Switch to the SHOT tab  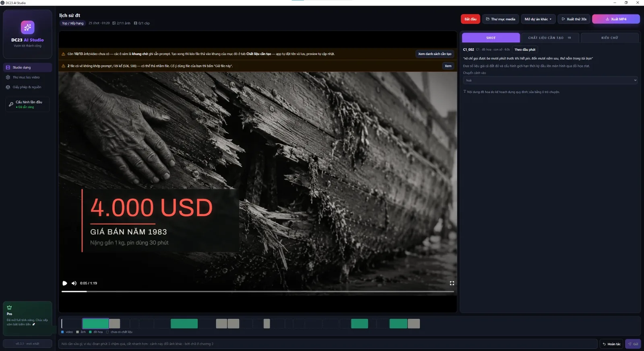(491, 38)
